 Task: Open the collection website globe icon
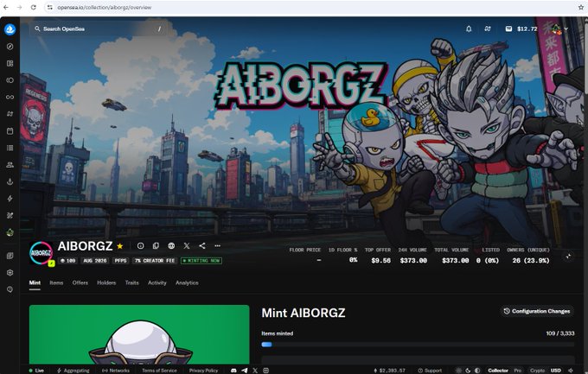pos(171,246)
